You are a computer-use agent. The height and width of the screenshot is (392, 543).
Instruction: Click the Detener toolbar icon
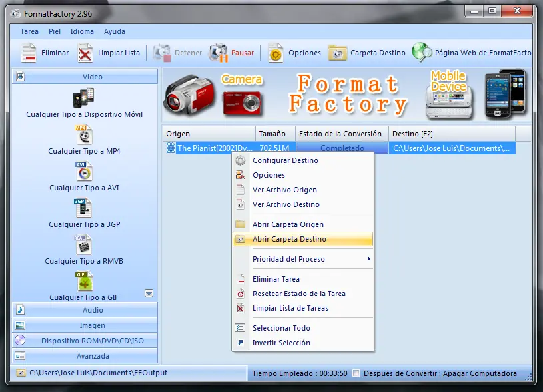162,53
